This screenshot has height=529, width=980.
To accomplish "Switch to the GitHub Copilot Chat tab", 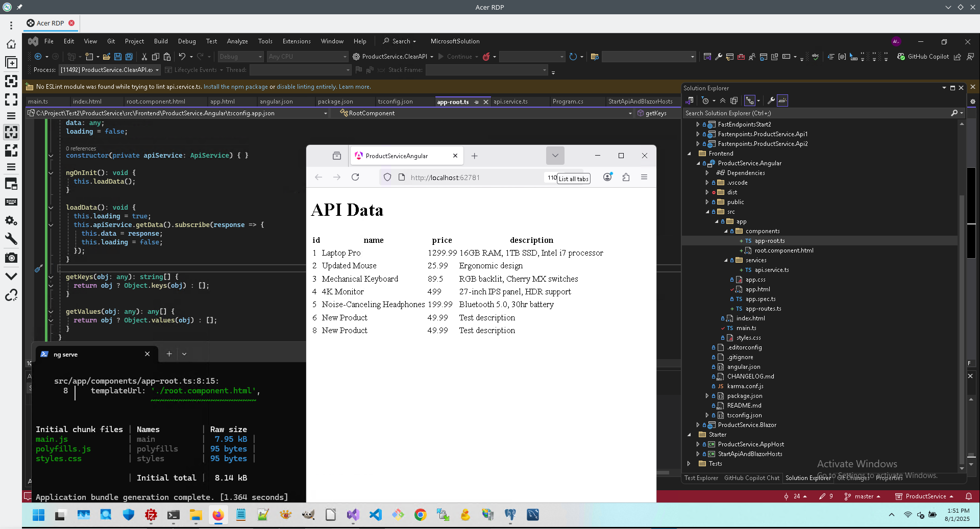I will [x=752, y=478].
